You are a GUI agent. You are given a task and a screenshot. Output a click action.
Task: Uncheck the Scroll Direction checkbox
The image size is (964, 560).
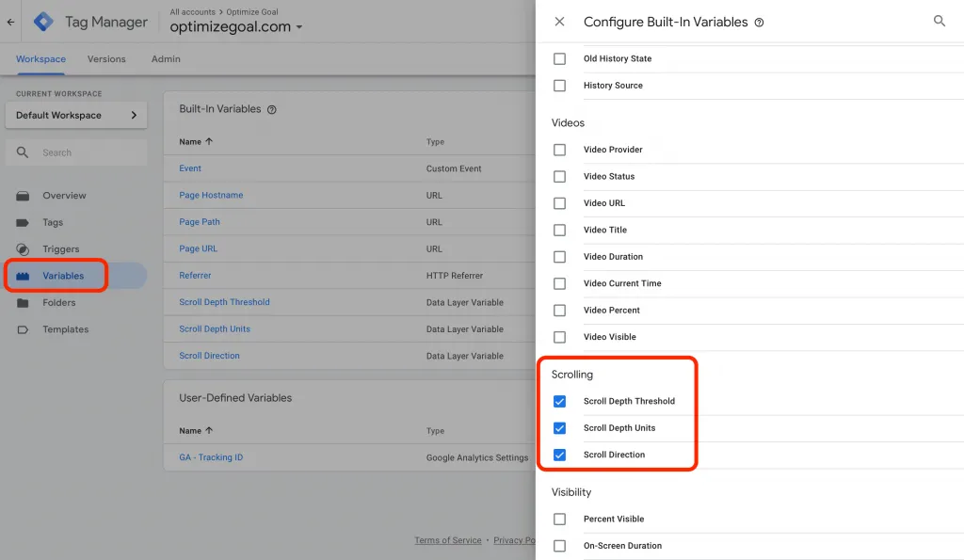point(559,455)
